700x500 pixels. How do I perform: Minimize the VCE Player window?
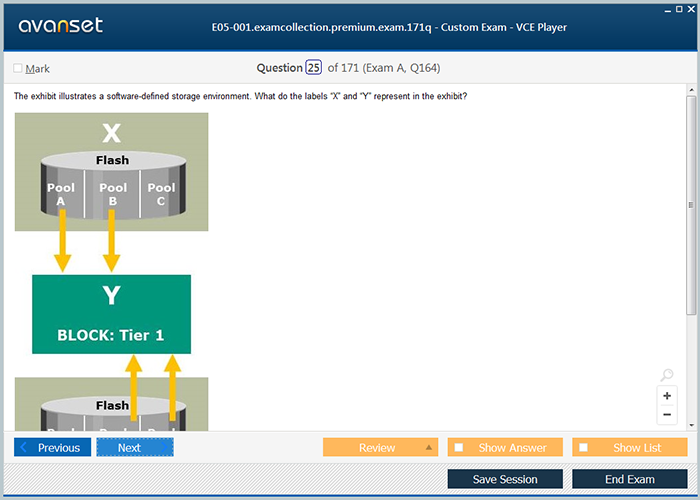pyautogui.click(x=668, y=8)
